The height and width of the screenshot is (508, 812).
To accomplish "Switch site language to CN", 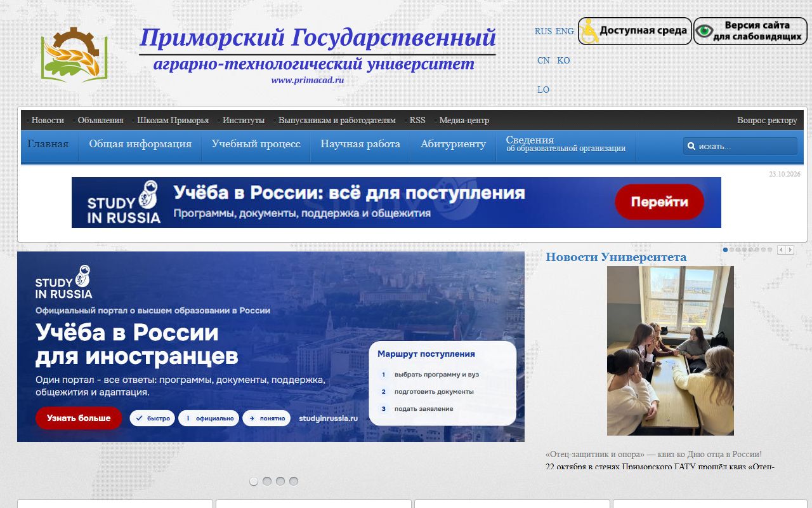I will (x=544, y=60).
